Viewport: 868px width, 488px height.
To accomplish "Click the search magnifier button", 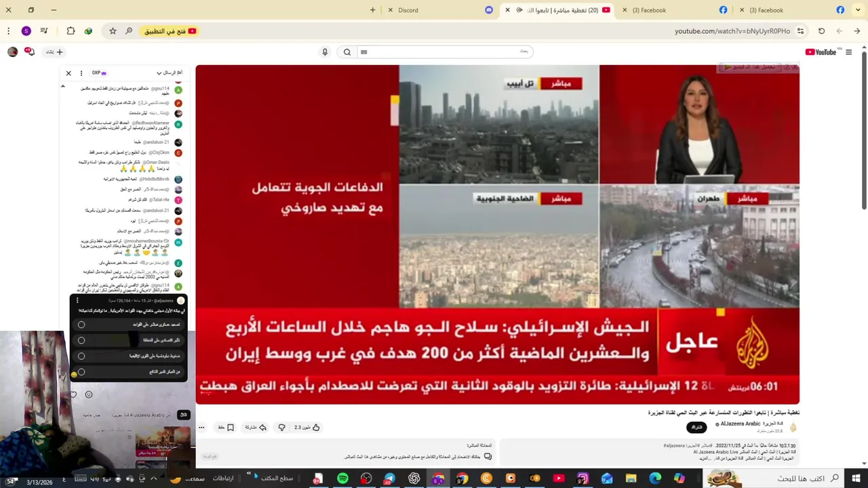I will pos(347,52).
